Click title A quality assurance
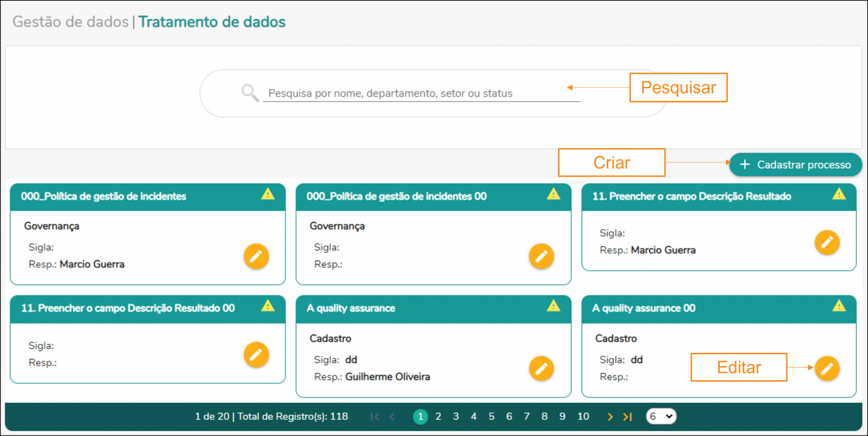The height and width of the screenshot is (436, 868). [351, 308]
